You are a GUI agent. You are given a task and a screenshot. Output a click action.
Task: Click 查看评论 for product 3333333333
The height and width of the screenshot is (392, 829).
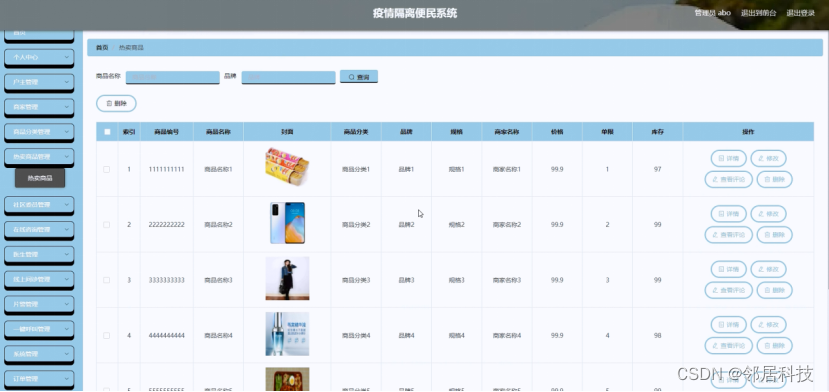(729, 290)
